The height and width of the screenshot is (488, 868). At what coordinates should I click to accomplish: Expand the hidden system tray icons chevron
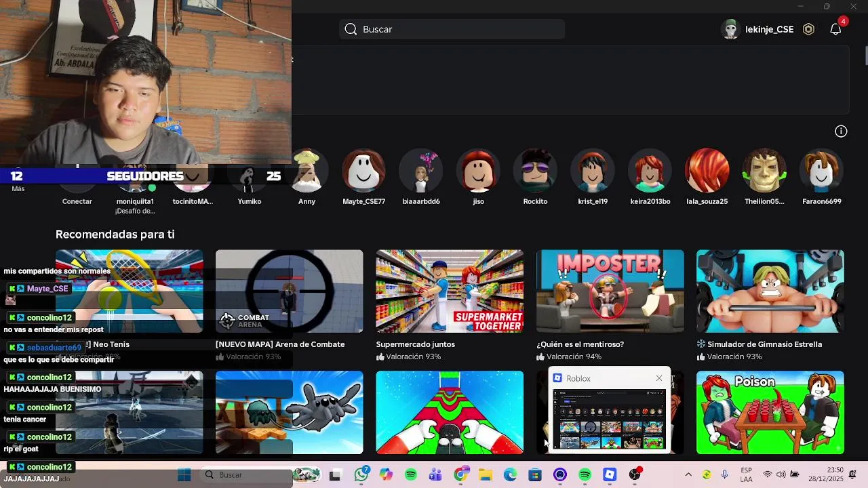click(x=688, y=475)
